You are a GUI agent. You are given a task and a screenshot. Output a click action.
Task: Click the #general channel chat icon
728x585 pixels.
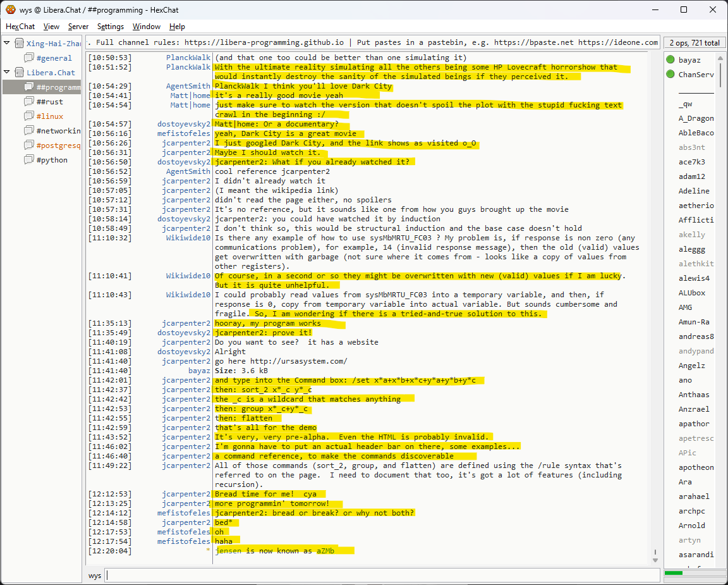point(28,58)
